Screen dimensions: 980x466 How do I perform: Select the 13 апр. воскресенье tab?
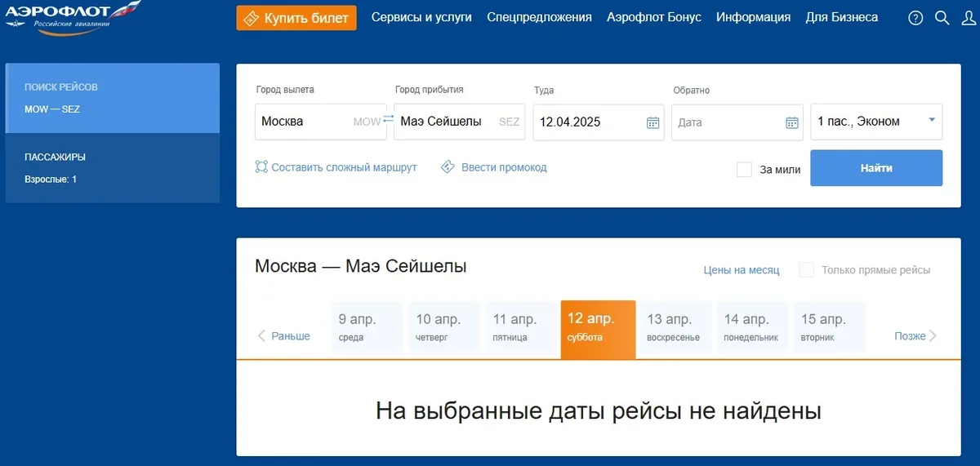674,327
